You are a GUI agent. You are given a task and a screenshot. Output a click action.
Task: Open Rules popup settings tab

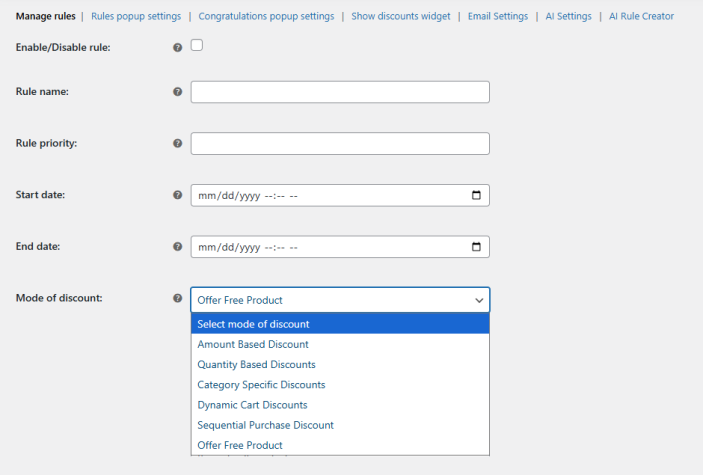(136, 16)
